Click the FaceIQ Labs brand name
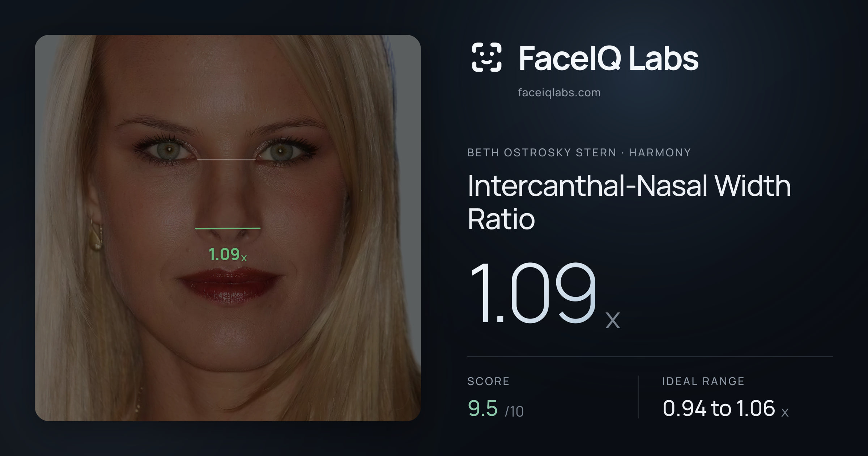The image size is (868, 456). tap(608, 58)
